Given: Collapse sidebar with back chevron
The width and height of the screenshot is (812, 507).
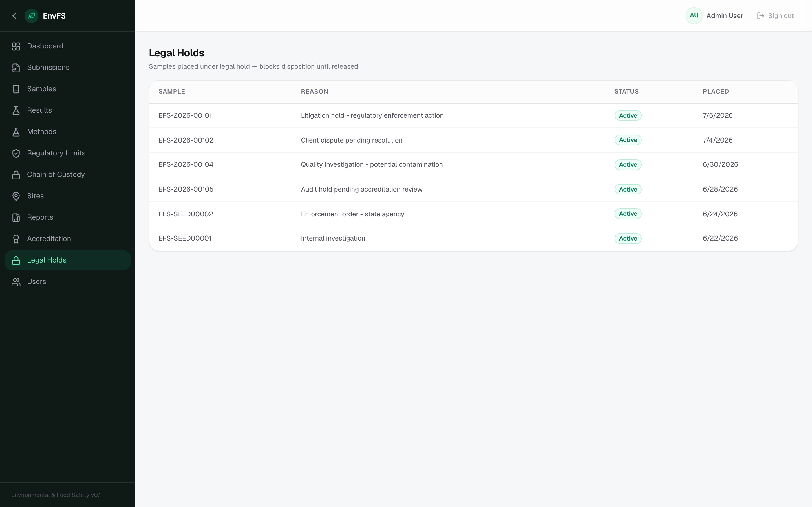Looking at the screenshot, I should point(14,16).
